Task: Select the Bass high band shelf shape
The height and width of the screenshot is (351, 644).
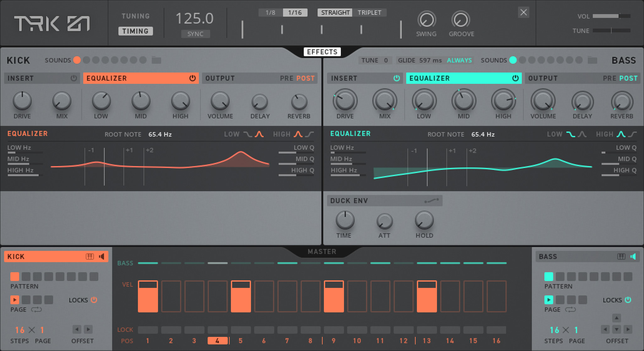Action: (x=633, y=134)
